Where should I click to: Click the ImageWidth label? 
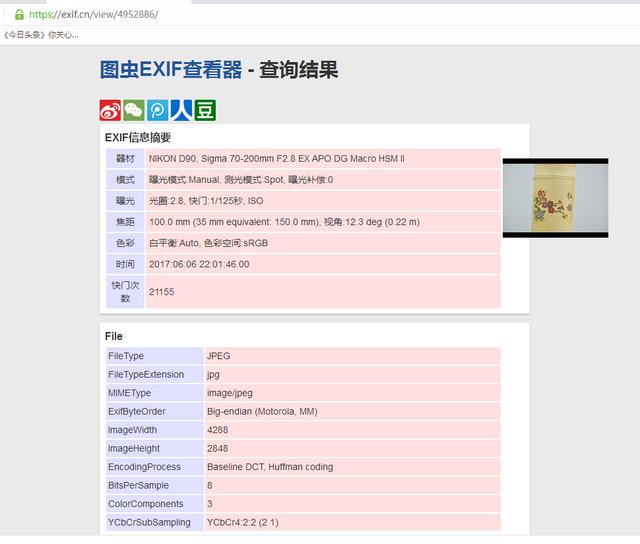tap(155, 430)
